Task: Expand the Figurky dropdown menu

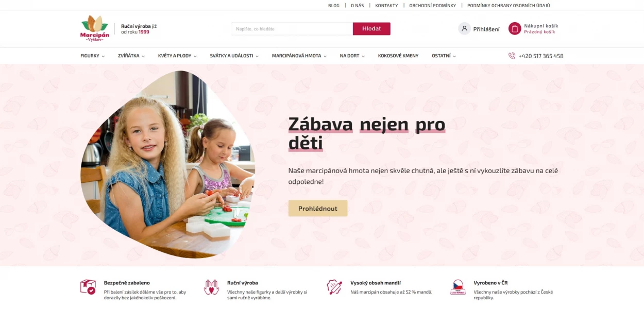Action: (x=93, y=56)
